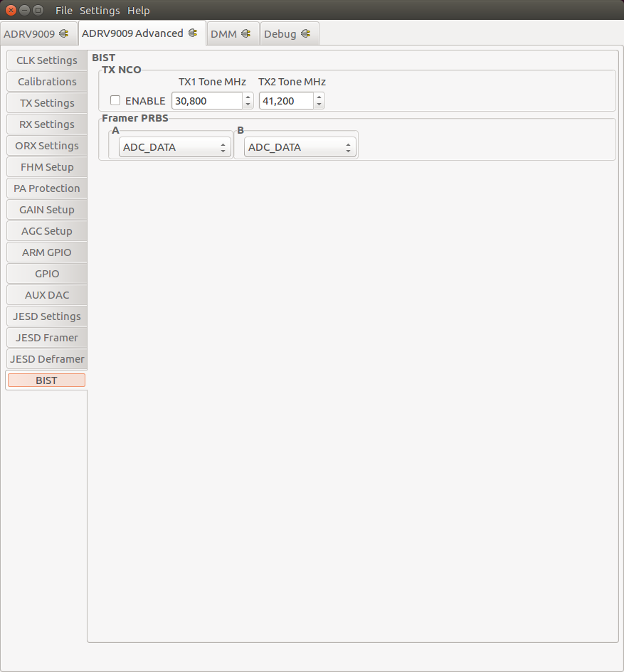Image resolution: width=624 pixels, height=672 pixels.
Task: Select the PA Protection section
Action: coord(46,188)
